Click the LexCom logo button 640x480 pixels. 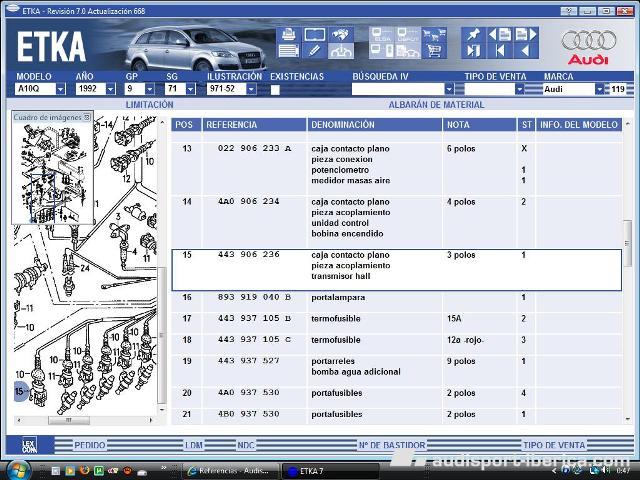29,444
